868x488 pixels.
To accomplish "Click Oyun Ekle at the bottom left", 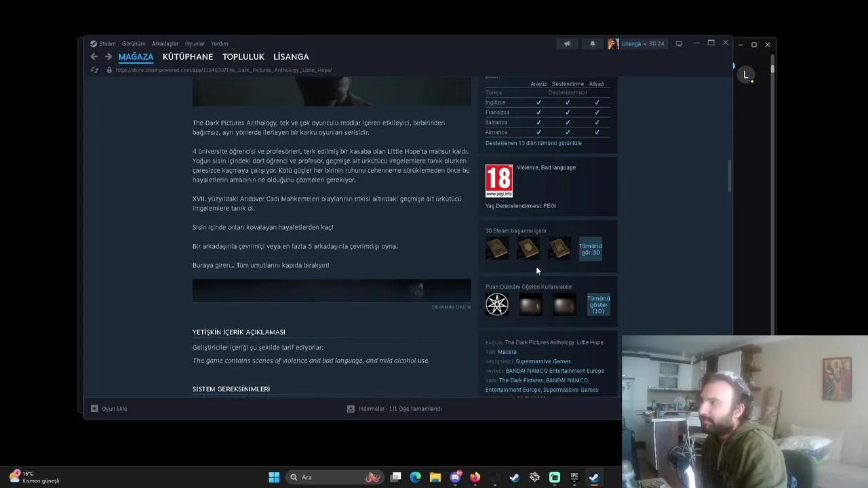I will pos(114,409).
